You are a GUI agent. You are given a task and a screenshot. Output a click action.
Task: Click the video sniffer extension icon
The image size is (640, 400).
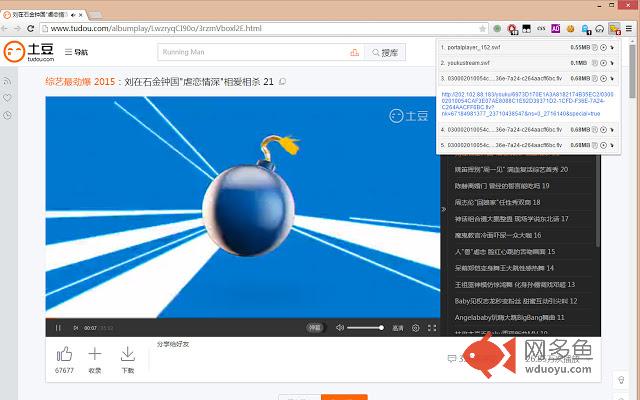(x=614, y=29)
